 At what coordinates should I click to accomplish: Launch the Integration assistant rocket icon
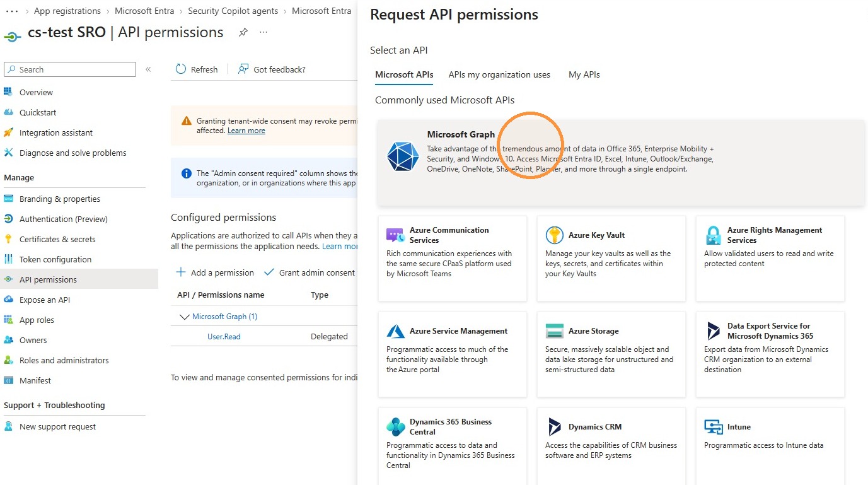tap(8, 132)
